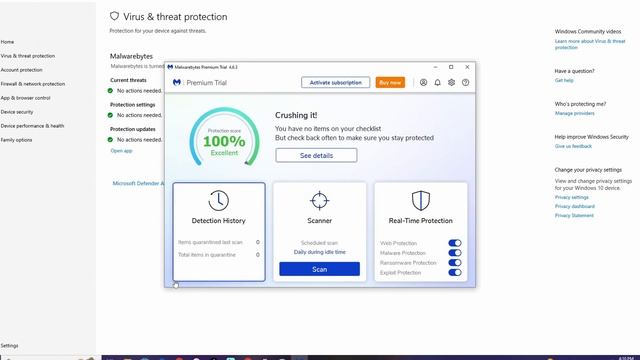Image resolution: width=640 pixels, height=360 pixels.
Task: Minimize the Malwarebytes window
Action: click(436, 67)
